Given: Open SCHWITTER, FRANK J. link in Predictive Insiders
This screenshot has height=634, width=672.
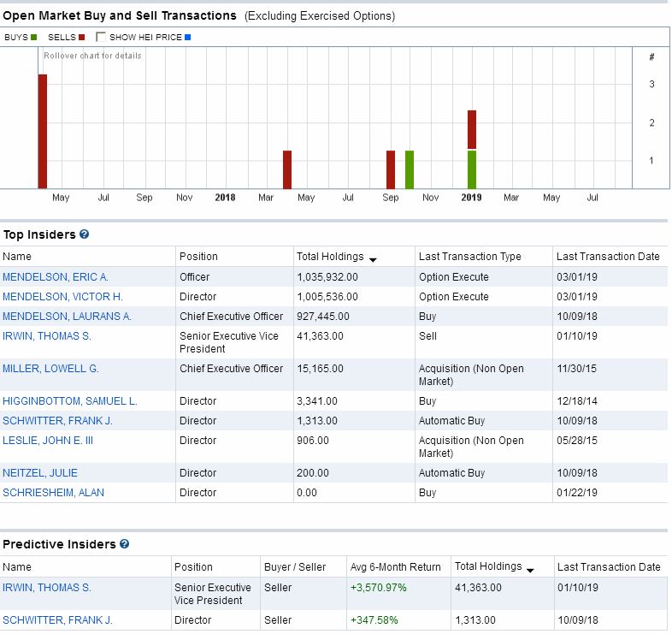Looking at the screenshot, I should coord(57,620).
